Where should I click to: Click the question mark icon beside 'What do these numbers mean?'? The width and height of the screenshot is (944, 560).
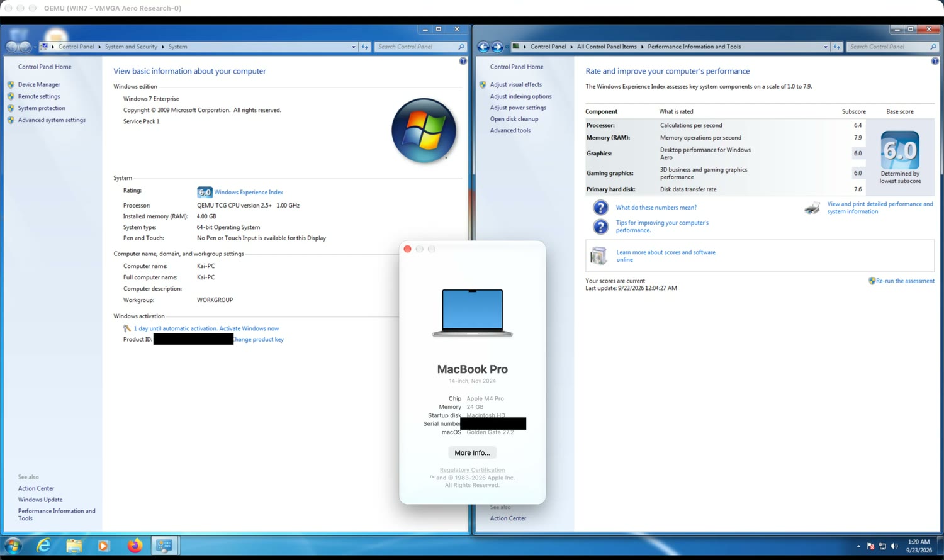pyautogui.click(x=600, y=208)
